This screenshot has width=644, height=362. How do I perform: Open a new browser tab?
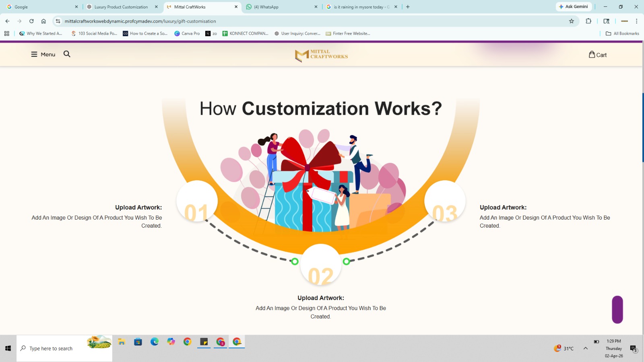coord(408,7)
